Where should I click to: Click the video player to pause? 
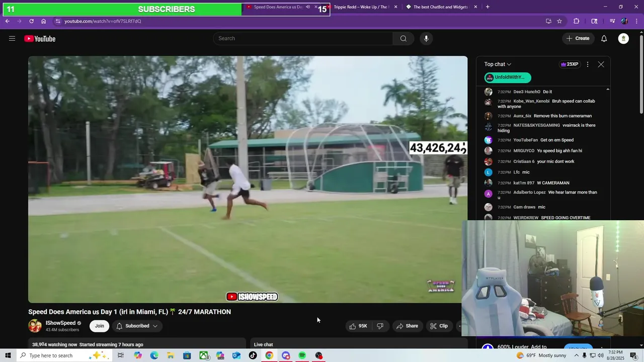coord(248,179)
